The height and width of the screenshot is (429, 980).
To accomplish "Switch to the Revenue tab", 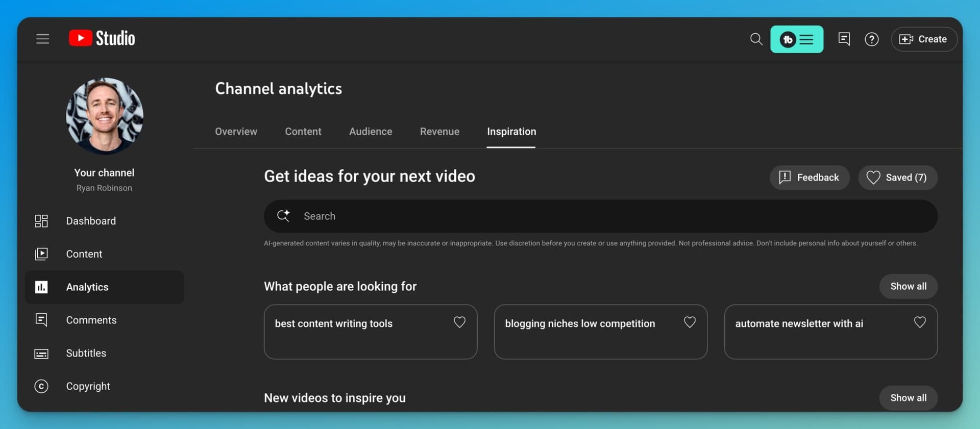I will click(x=439, y=132).
